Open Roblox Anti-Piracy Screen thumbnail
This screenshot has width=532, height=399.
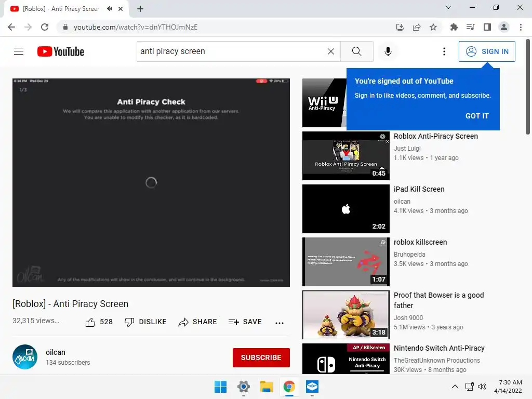(345, 156)
